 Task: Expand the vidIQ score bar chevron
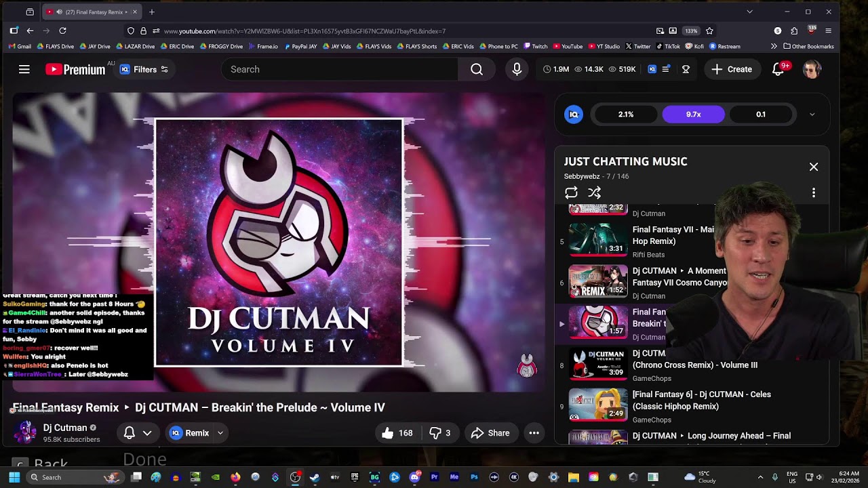[812, 115]
